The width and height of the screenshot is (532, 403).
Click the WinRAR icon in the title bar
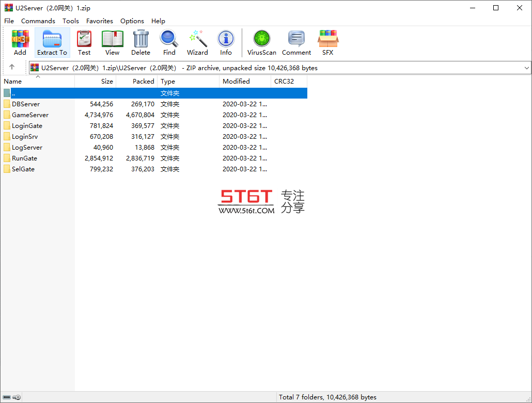click(x=8, y=8)
